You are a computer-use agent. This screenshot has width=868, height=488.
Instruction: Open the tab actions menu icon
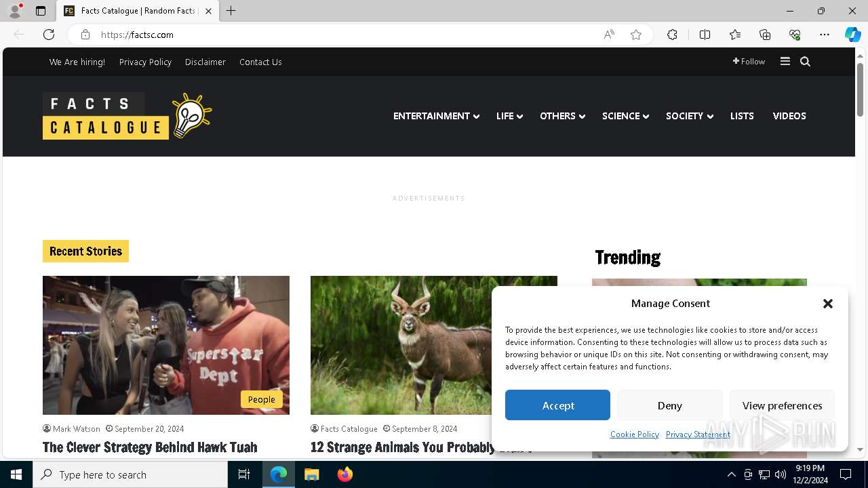tap(41, 11)
